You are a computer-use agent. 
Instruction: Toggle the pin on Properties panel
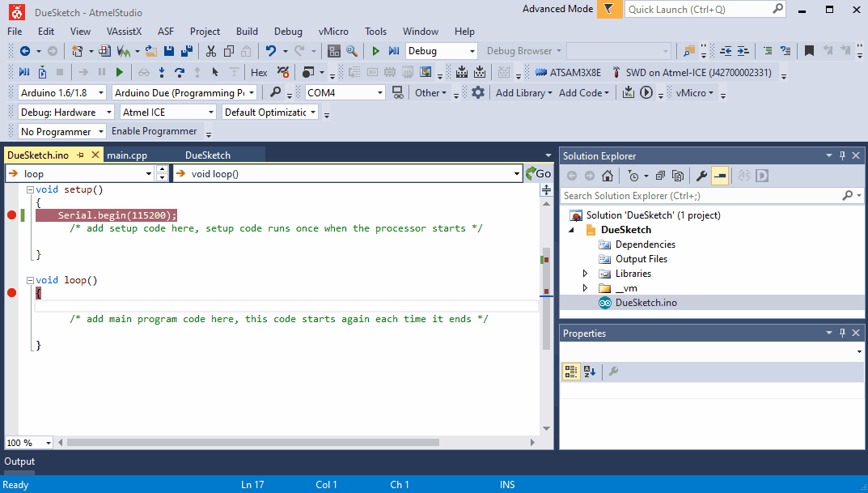click(843, 333)
